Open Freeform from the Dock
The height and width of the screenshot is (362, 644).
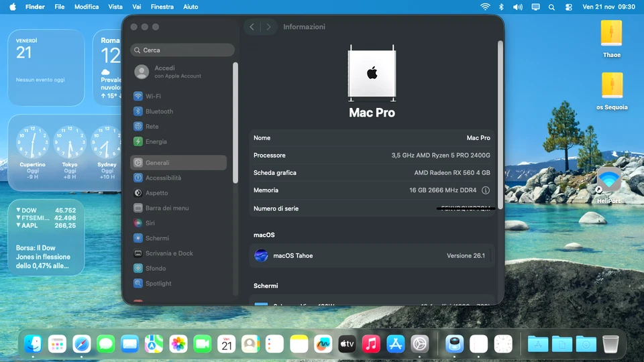coord(323,344)
